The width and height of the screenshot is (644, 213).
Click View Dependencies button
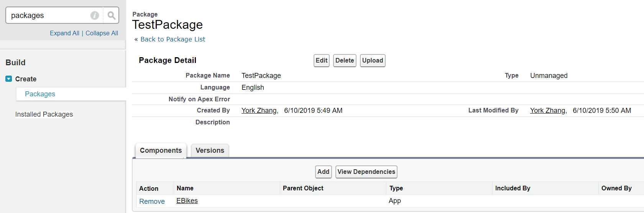[366, 172]
